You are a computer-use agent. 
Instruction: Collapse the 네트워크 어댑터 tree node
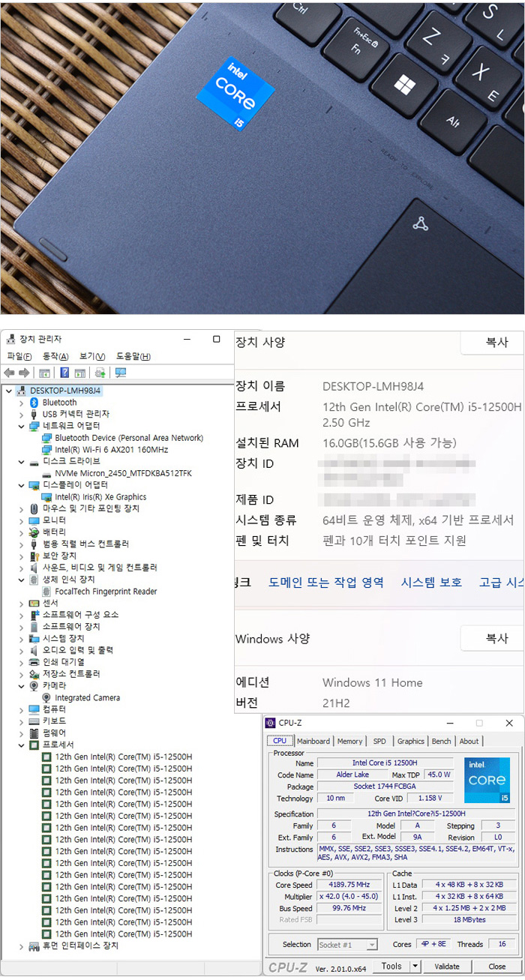[x=21, y=426]
